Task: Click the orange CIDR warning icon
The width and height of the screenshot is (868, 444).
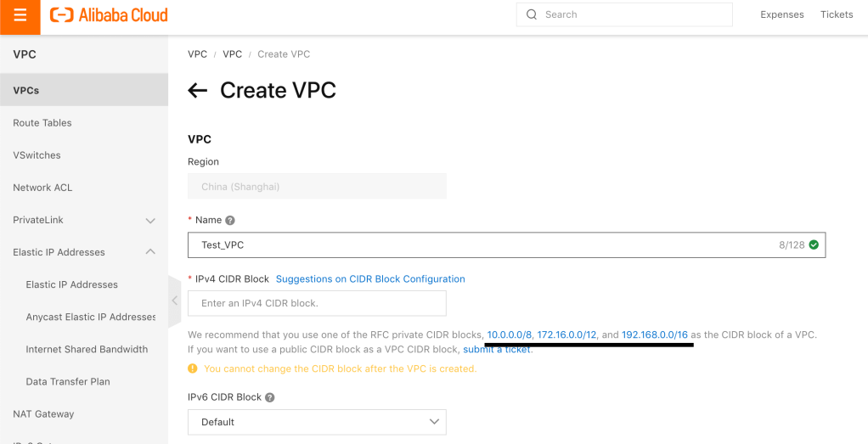Action: 193,368
